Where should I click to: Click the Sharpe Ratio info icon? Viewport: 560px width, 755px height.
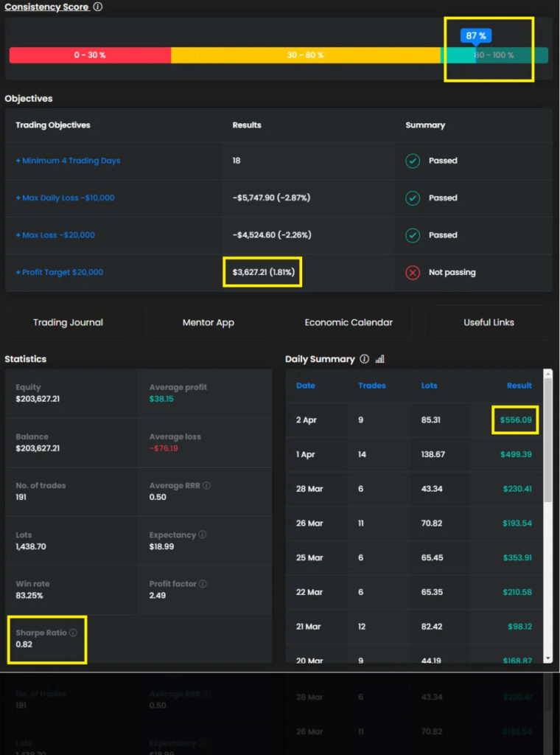(x=73, y=633)
